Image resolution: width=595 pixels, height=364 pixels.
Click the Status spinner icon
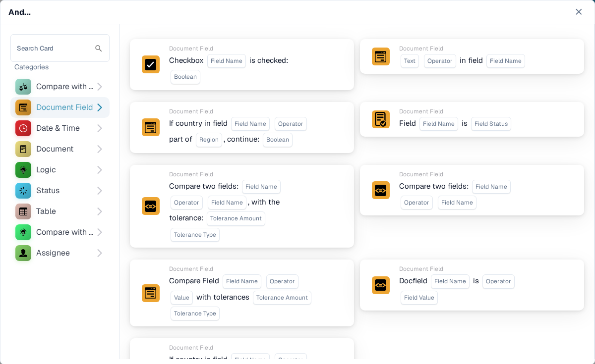tap(23, 191)
